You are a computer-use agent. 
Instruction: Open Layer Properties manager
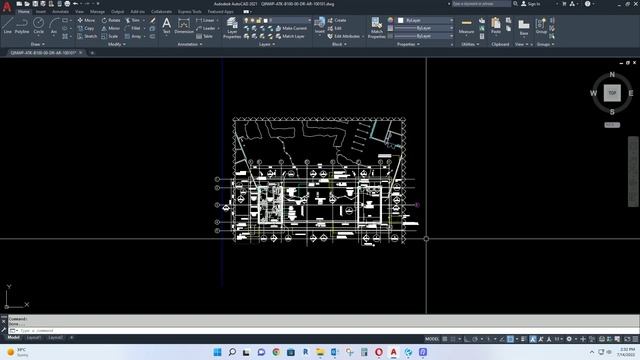coord(232,28)
